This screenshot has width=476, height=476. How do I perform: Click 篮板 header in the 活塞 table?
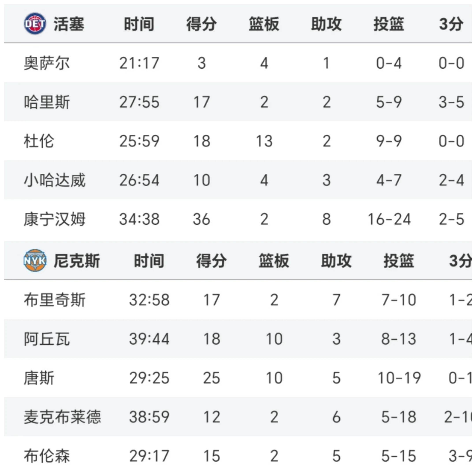[264, 24]
